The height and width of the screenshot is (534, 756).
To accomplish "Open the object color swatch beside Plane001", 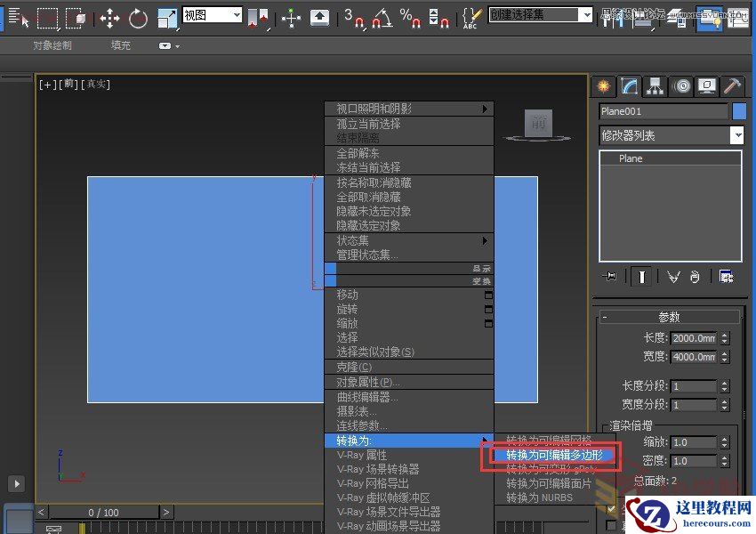I will [741, 111].
